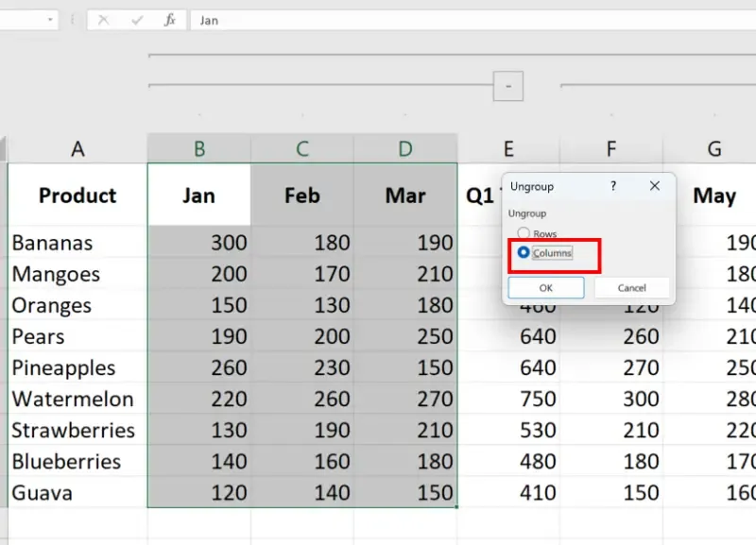Select the Oranges cell
This screenshot has width=756, height=545.
pyautogui.click(x=77, y=304)
